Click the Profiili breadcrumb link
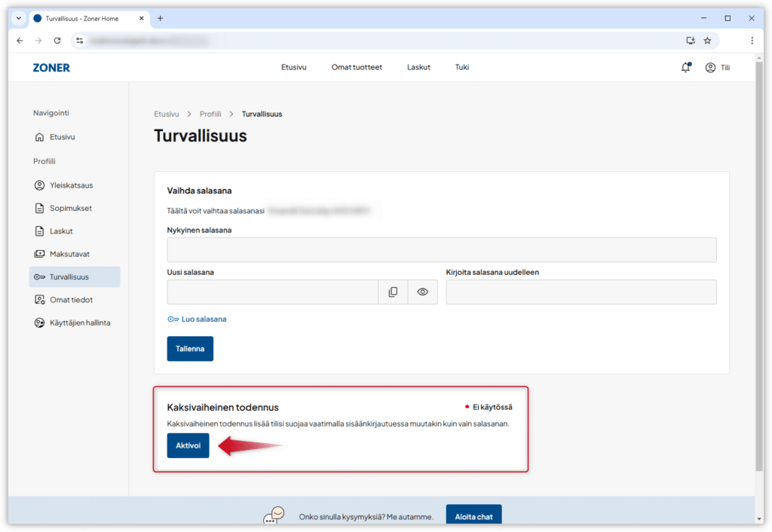Image resolution: width=772 pixels, height=532 pixels. (x=210, y=114)
